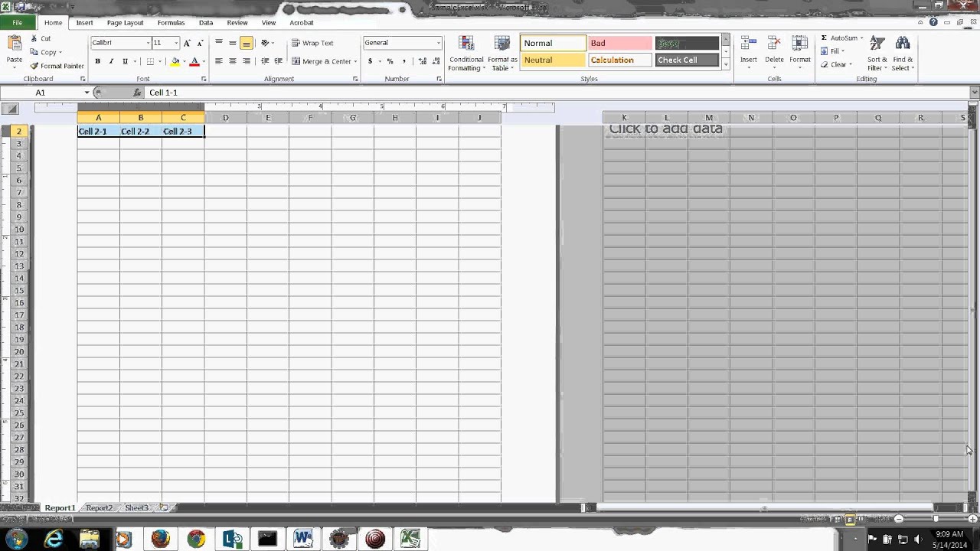Select the Report2 sheet tab
980x551 pixels.
pos(100,508)
